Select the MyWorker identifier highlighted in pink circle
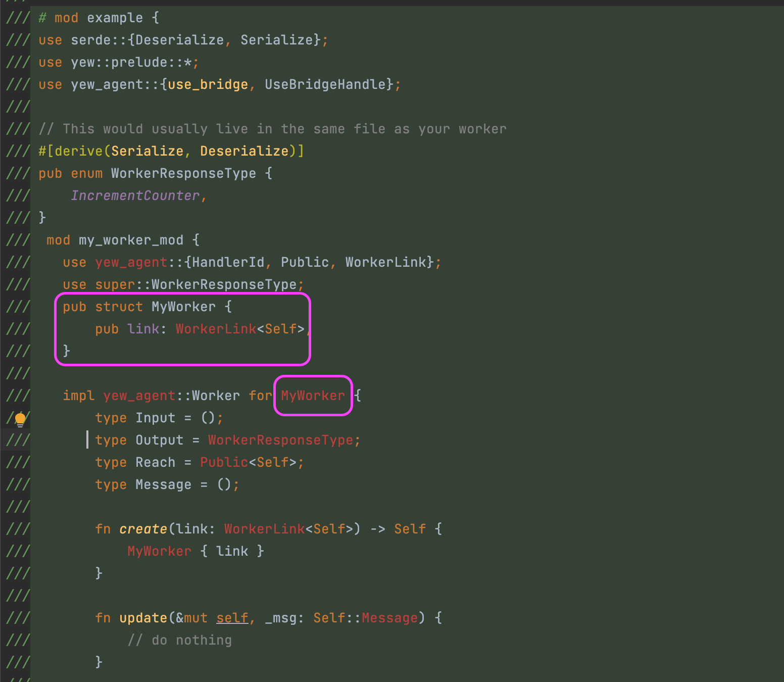This screenshot has height=682, width=784. pos(313,396)
